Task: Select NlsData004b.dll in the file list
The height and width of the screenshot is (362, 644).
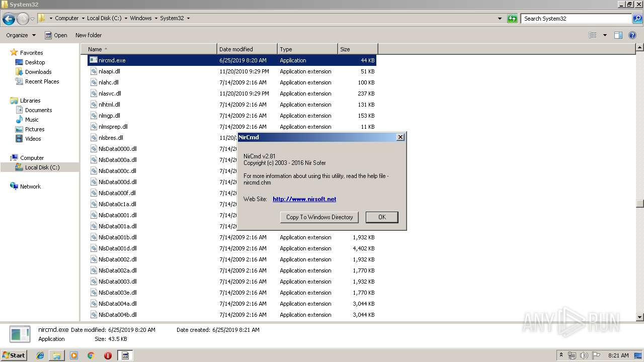Action: tap(118, 315)
